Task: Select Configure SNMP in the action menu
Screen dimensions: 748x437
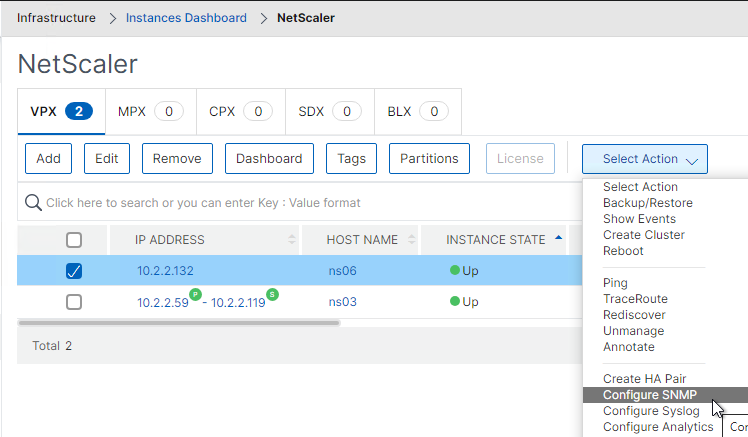Action: point(665,395)
